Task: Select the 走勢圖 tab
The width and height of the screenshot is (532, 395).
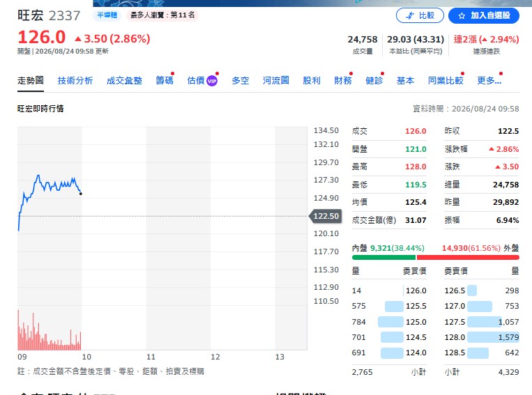Action: [31, 81]
